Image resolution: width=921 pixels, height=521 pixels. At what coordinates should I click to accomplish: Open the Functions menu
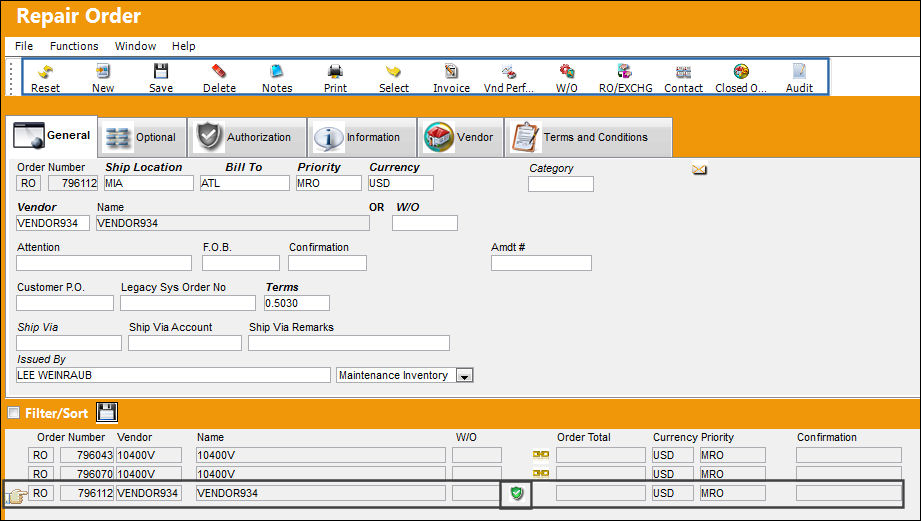click(74, 46)
